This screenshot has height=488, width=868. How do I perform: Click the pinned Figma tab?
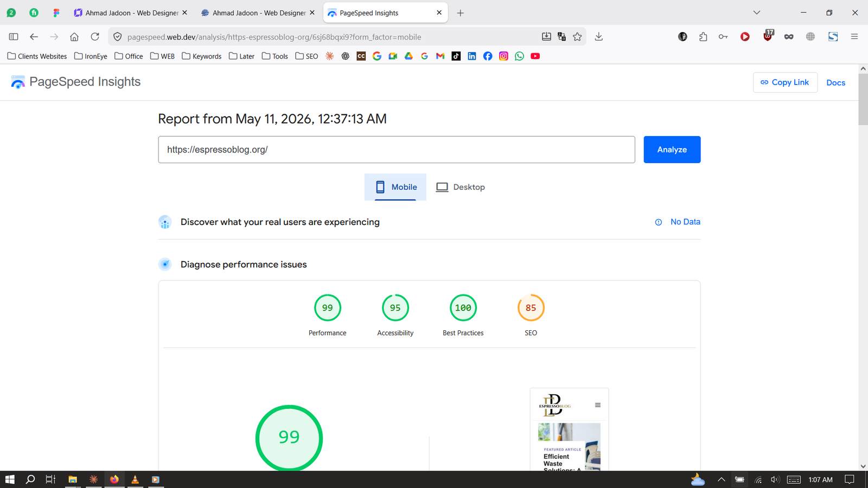(x=56, y=12)
